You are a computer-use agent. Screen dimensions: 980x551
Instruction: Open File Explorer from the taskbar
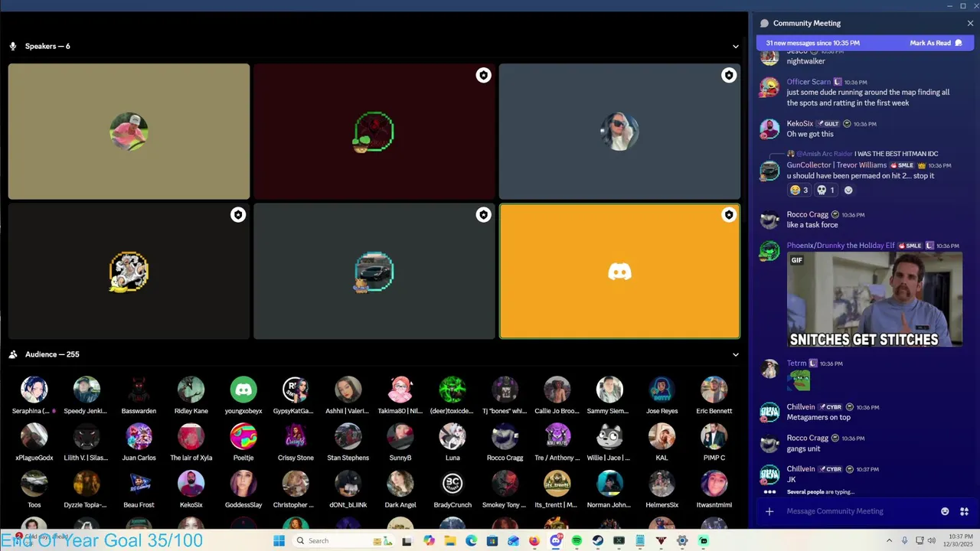pyautogui.click(x=450, y=540)
